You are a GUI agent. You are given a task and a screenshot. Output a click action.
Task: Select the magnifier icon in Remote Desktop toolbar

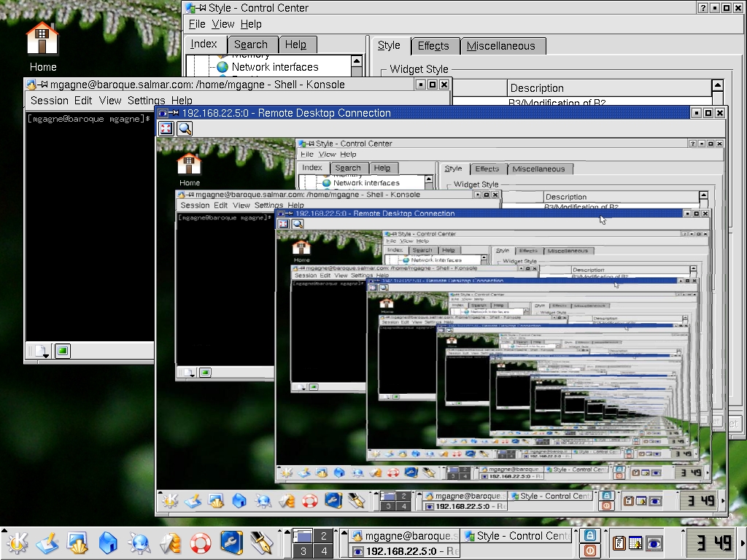[x=184, y=128]
